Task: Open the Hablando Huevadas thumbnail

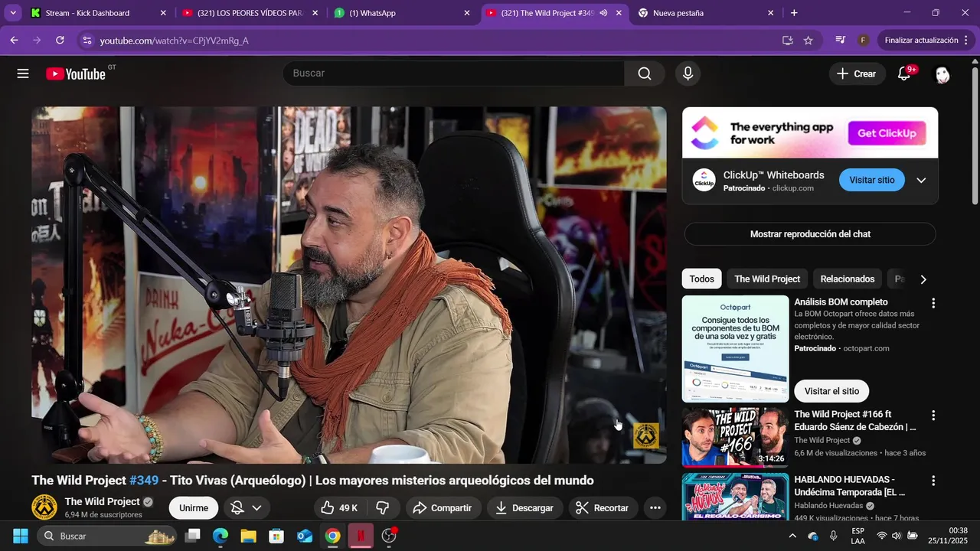Action: [735, 497]
